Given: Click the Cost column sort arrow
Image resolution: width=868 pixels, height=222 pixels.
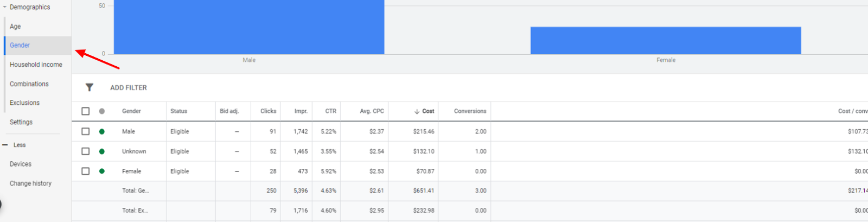Looking at the screenshot, I should tap(417, 111).
